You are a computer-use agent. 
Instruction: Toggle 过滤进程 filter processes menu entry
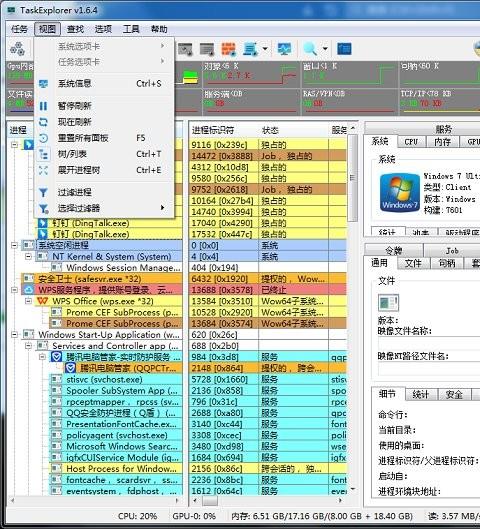coord(104,192)
